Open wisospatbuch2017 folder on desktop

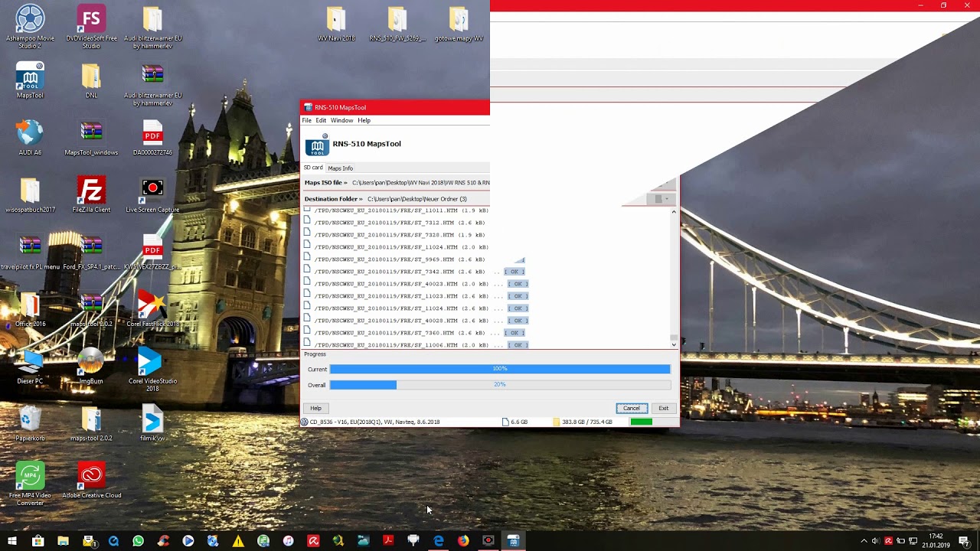[x=30, y=194]
